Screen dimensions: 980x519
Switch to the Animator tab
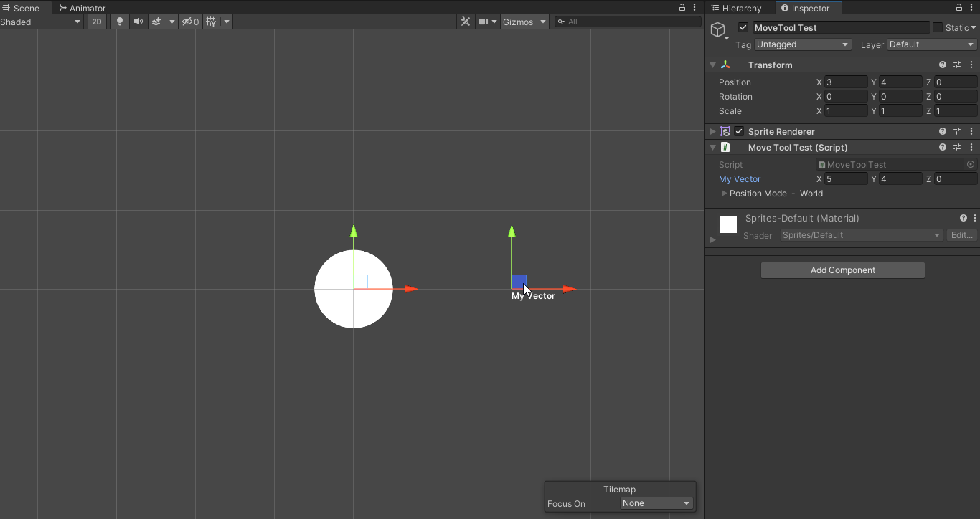pyautogui.click(x=82, y=8)
